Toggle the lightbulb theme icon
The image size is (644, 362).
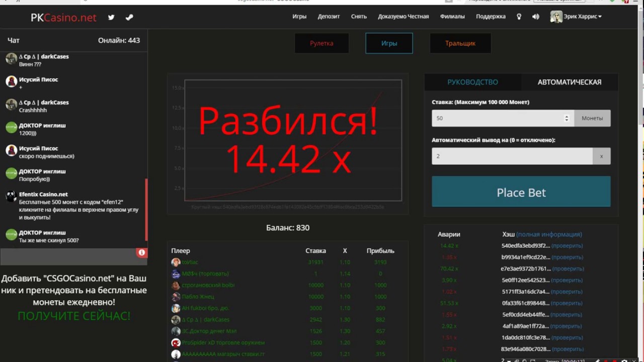coord(519,17)
